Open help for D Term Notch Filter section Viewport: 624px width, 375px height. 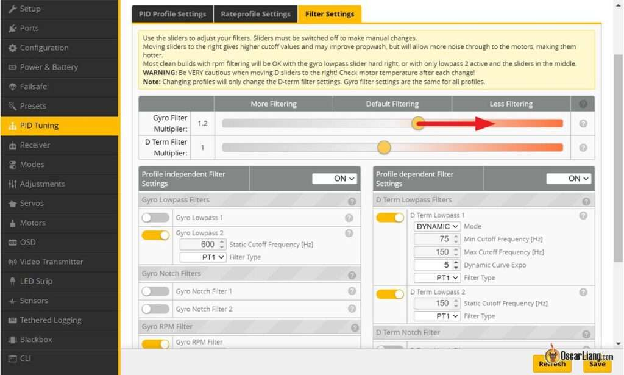tap(586, 334)
